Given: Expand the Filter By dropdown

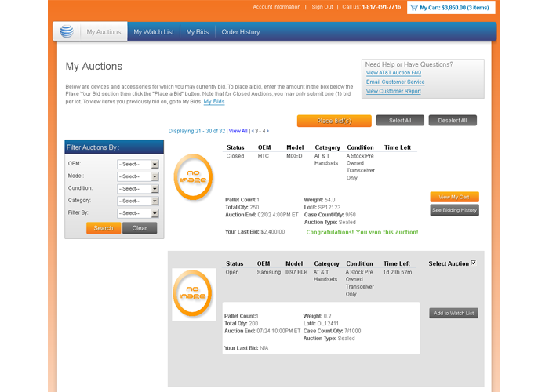Looking at the screenshot, I should pos(138,213).
